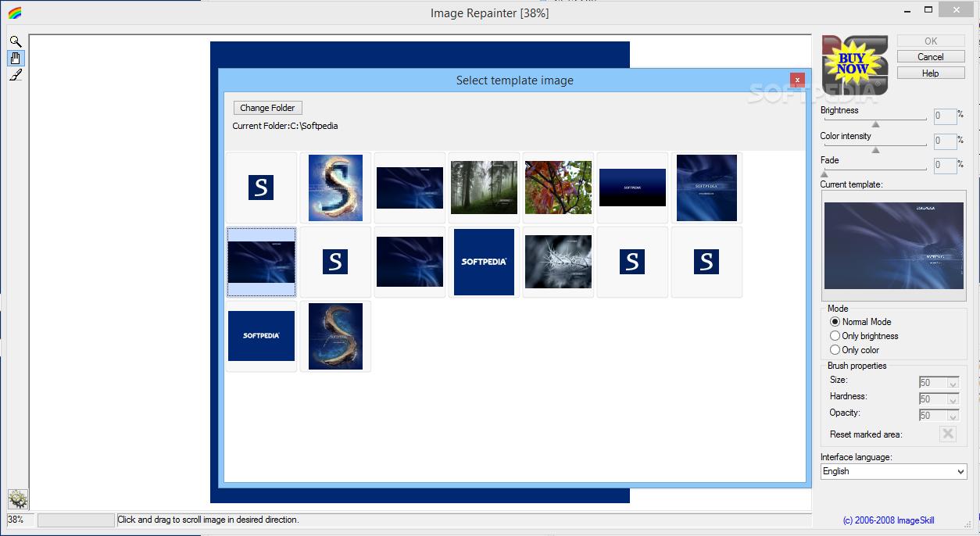Pick the wide SOFTPEDIA logo thumbnail in bottom row
Image resolution: width=980 pixels, height=536 pixels.
pos(261,336)
